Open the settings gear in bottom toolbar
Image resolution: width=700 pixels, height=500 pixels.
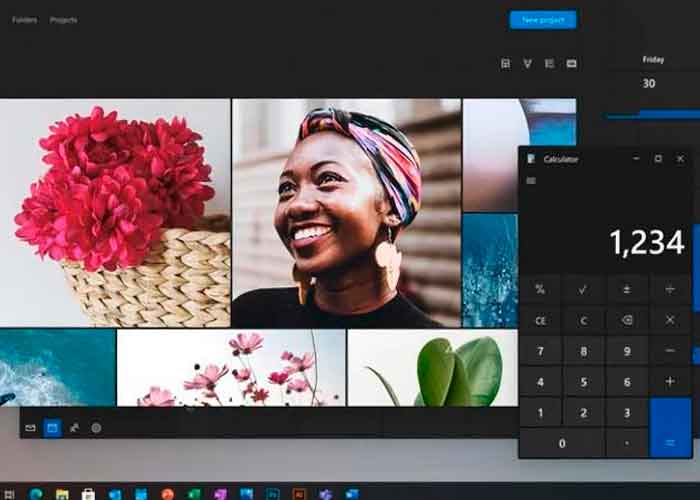tap(96, 428)
